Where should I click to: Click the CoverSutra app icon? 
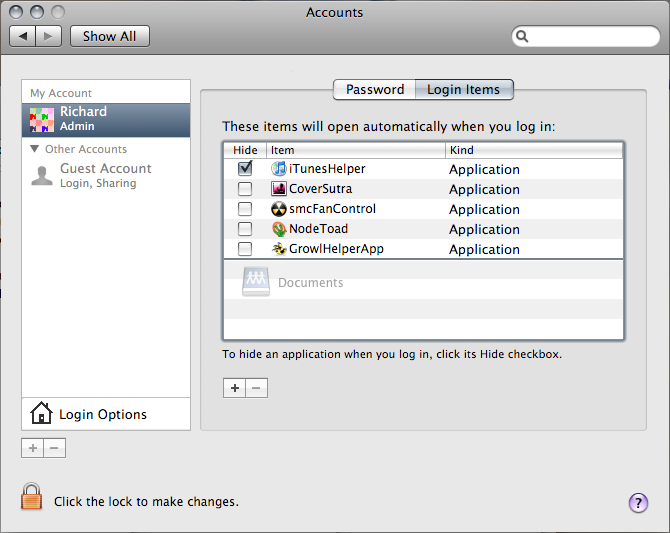[280, 189]
